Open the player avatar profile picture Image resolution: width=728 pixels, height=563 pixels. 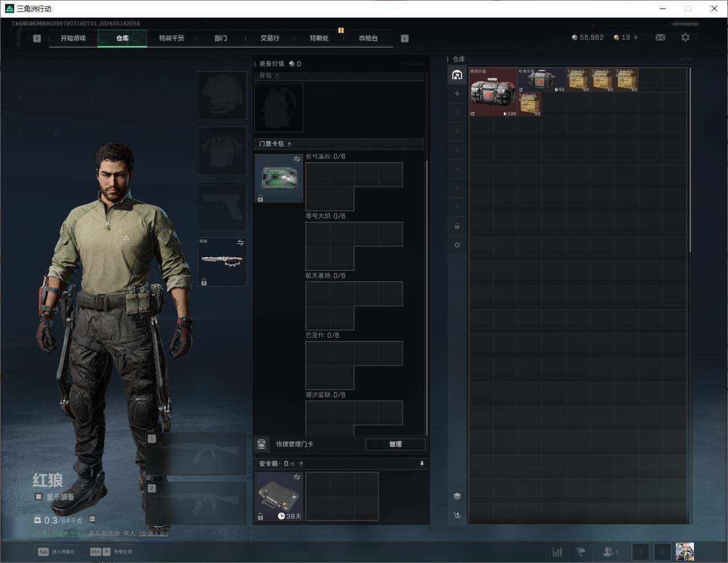click(x=685, y=552)
